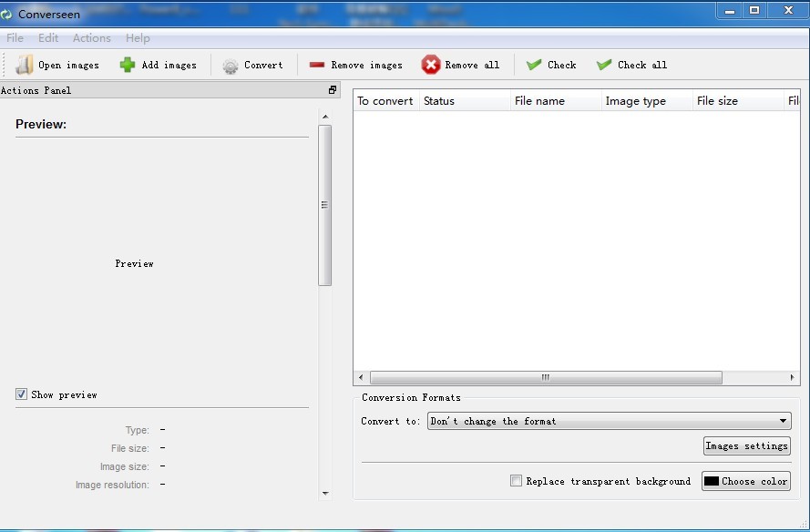Image resolution: width=810 pixels, height=532 pixels.
Task: Click the green plus Add images icon
Action: (127, 65)
